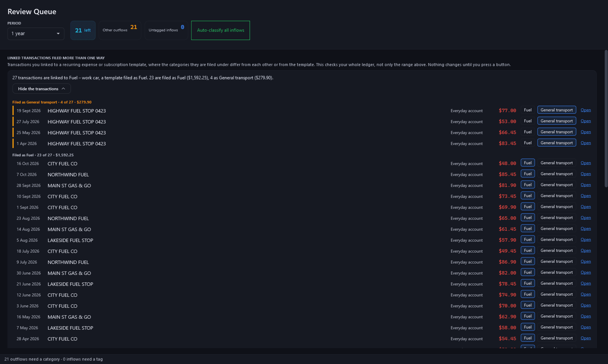Screen dimensions: 608x364
Task: Choose General transport for 12 June 2026 row
Action: [x=556, y=294]
